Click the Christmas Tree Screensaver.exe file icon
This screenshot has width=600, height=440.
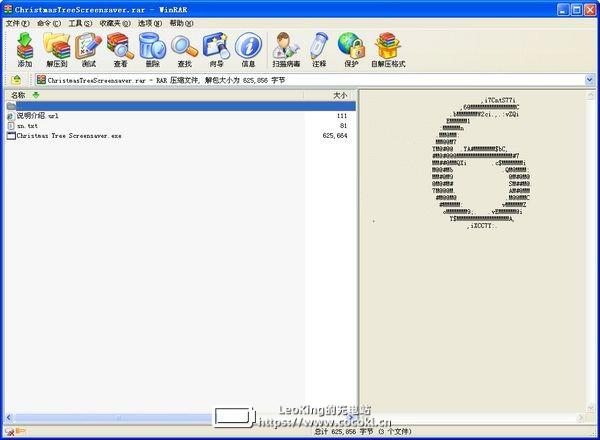click(x=11, y=135)
